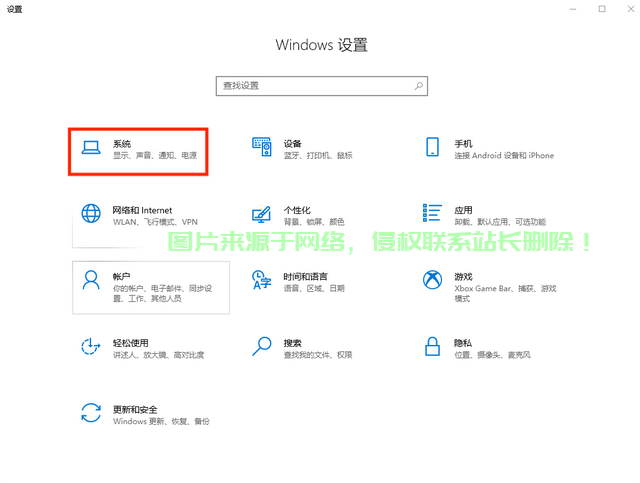The width and height of the screenshot is (640, 483).
Task: Go to 设备 settings title
Action: click(293, 144)
